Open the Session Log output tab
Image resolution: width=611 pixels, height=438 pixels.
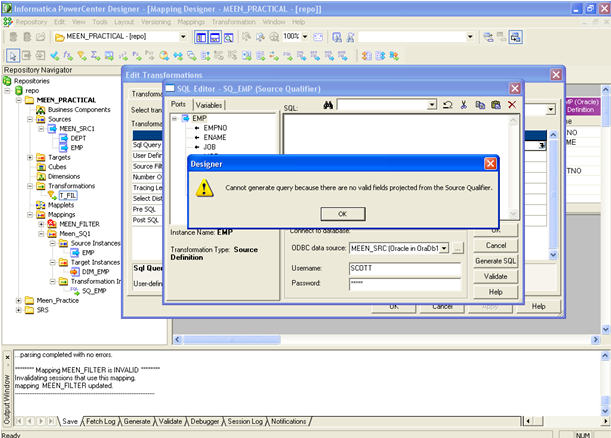click(x=245, y=421)
